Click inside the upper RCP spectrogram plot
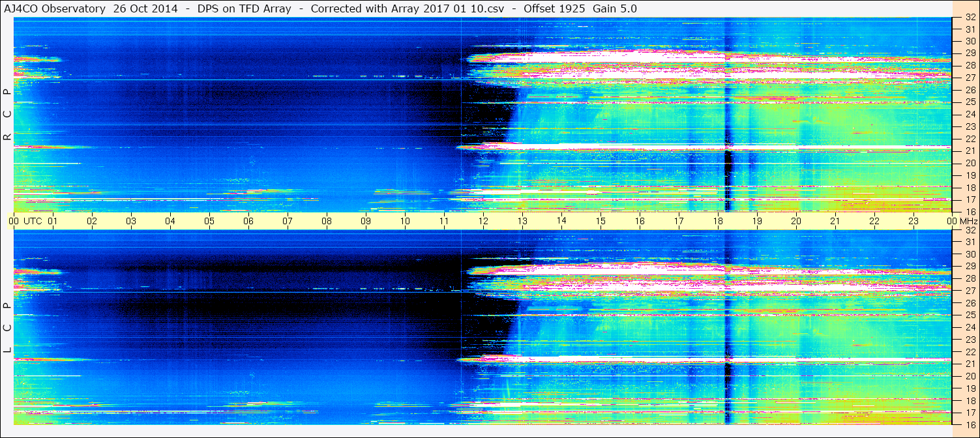Image resolution: width=980 pixels, height=438 pixels. (x=483, y=115)
